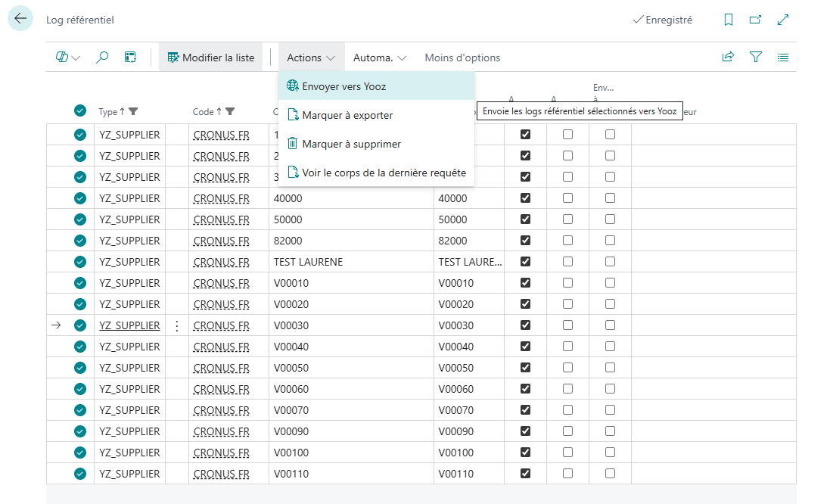Viewport: 830px width, 504px height.
Task: Click Moins d'options button
Action: [x=462, y=58]
